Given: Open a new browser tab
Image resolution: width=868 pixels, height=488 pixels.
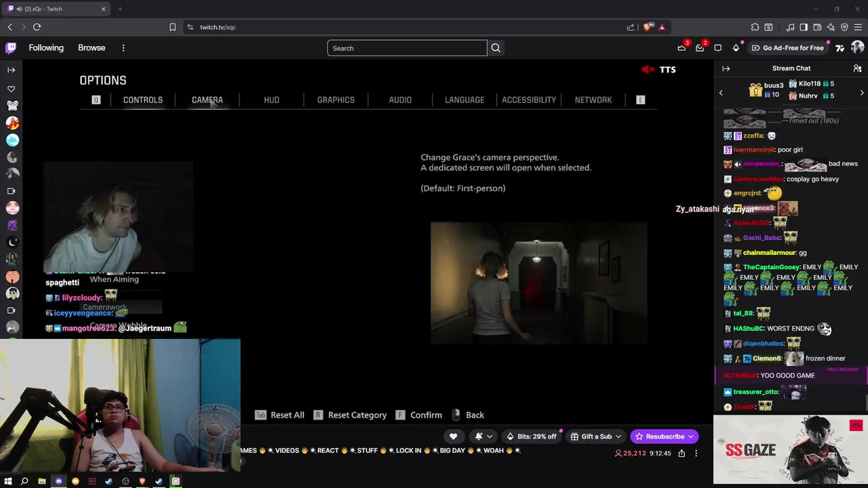Looking at the screenshot, I should coord(120,9).
